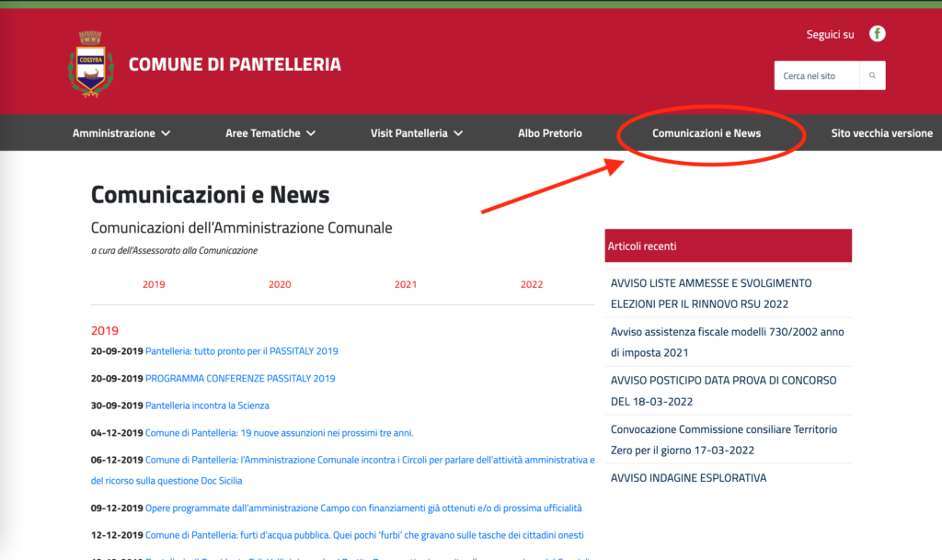The height and width of the screenshot is (560, 942).
Task: Expand the Amministrazione dropdown menu
Action: click(121, 133)
